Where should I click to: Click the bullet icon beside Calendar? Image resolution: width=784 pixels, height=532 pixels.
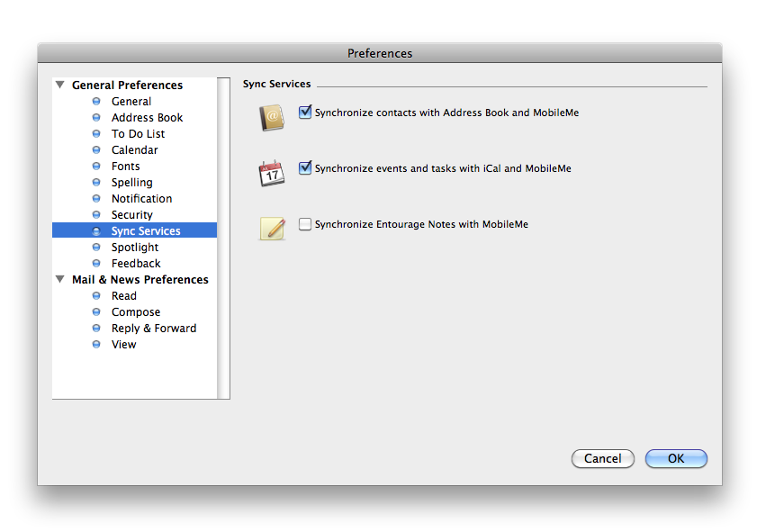tap(96, 149)
